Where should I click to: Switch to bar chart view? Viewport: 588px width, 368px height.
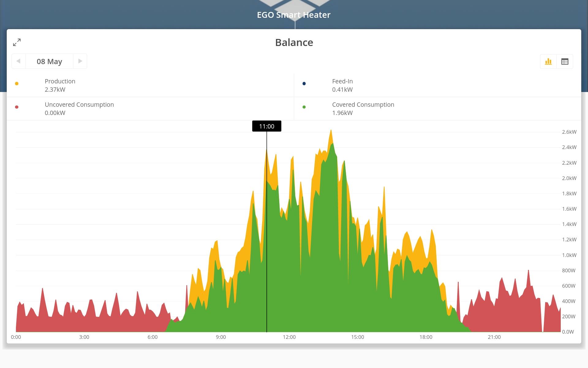(548, 62)
